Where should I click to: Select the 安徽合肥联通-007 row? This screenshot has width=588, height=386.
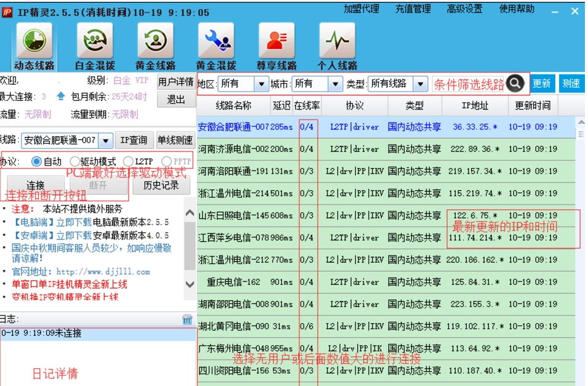(386, 127)
